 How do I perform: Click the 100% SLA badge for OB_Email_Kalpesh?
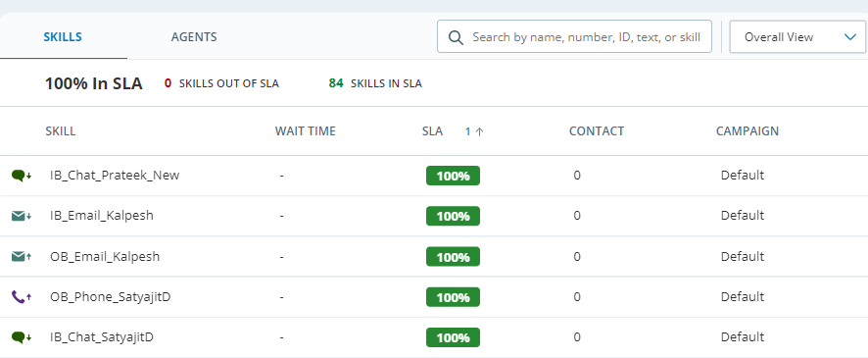[453, 257]
